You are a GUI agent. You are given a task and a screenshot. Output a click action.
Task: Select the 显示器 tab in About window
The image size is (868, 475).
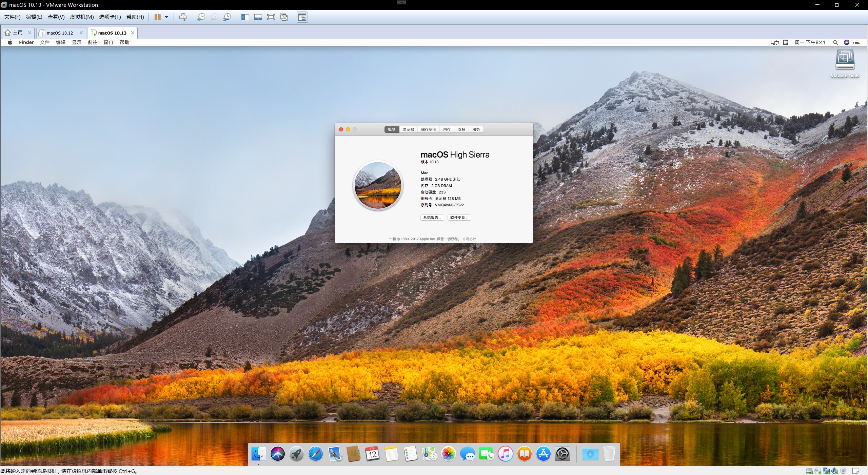click(409, 129)
